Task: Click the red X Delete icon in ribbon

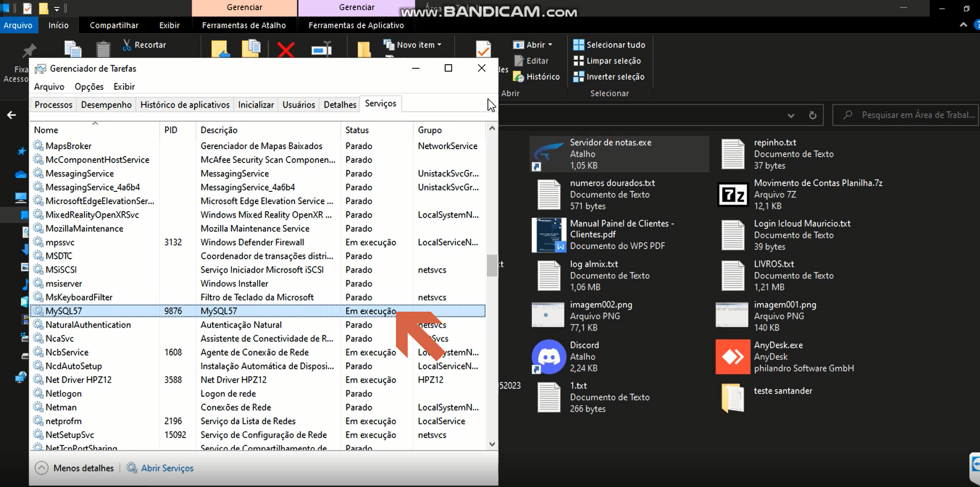Action: point(286,50)
